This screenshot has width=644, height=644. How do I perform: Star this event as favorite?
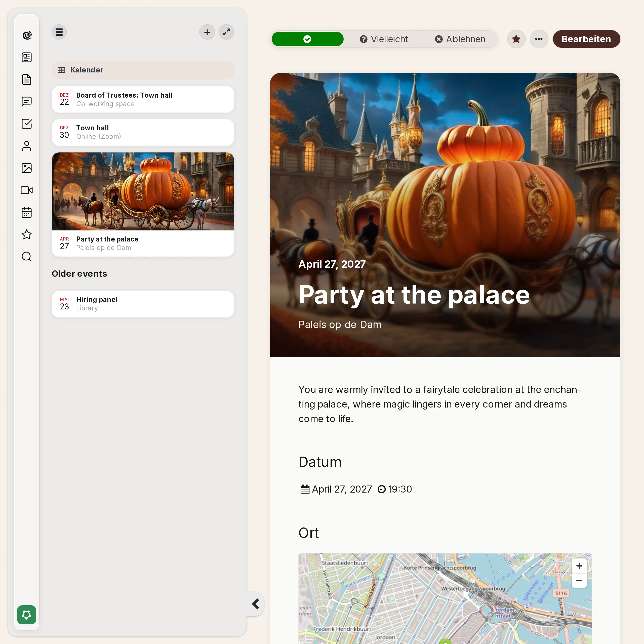click(516, 39)
